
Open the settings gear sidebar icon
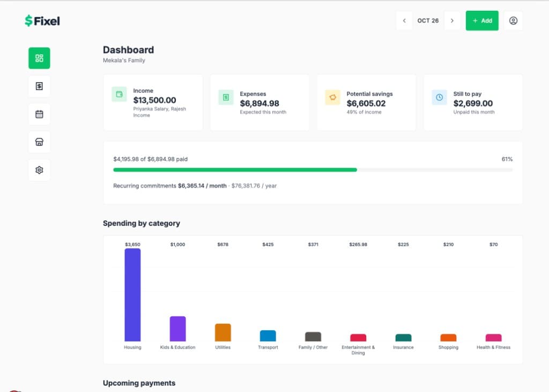(39, 170)
